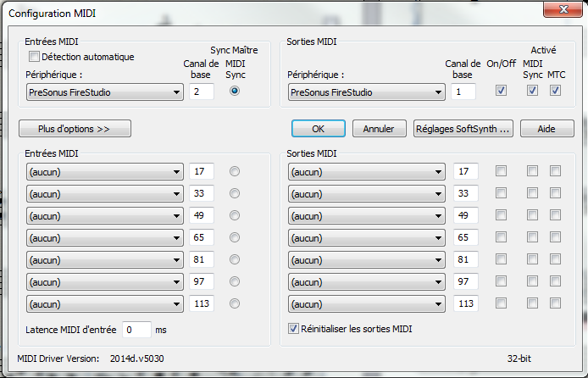The width and height of the screenshot is (588, 378).
Task: Click the Aide button
Action: coord(546,129)
